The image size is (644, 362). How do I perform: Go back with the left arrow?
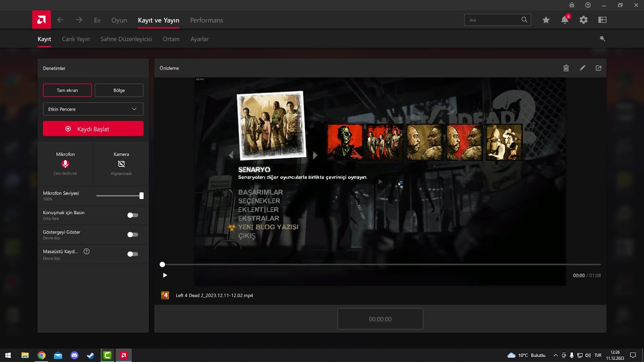pos(60,20)
